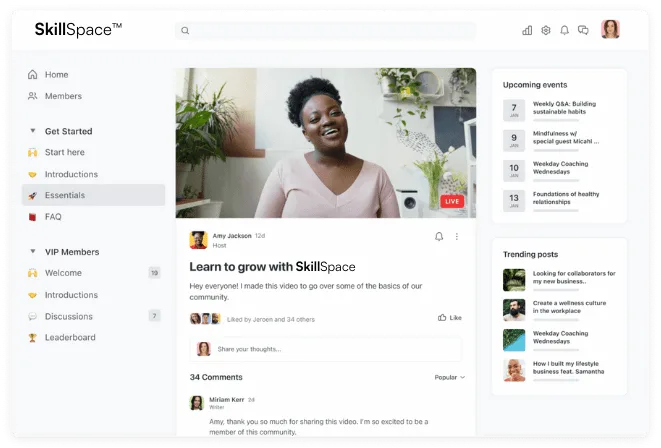Viewport: 661px width, 448px height.
Task: Open the post three-dot options menu
Action: (x=457, y=236)
